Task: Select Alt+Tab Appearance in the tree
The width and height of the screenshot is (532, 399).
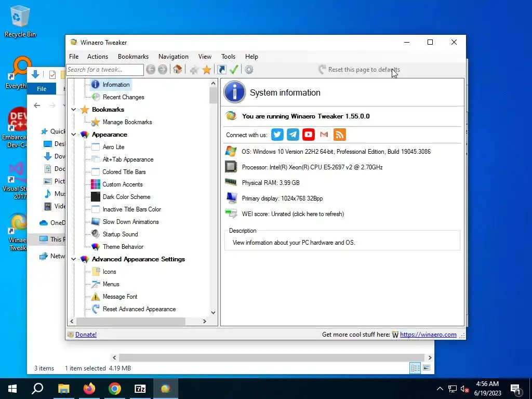Action: (128, 159)
